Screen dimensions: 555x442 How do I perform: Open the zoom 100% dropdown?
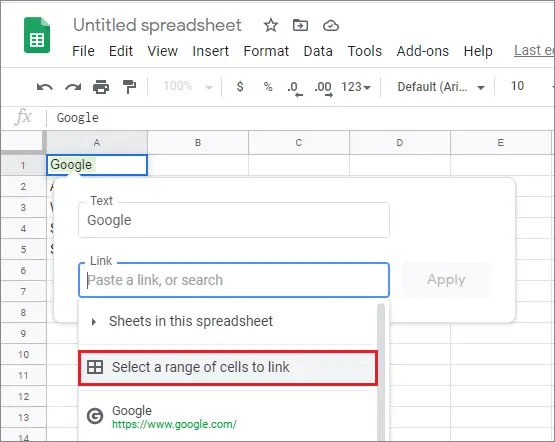(188, 86)
